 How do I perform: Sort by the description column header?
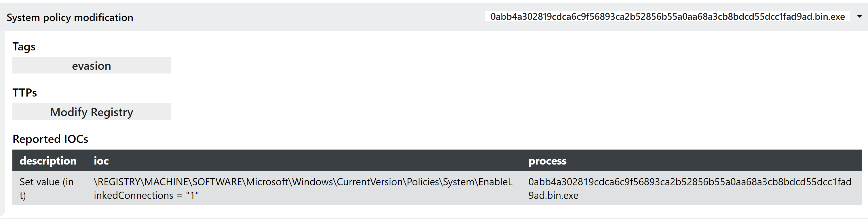[x=48, y=161]
